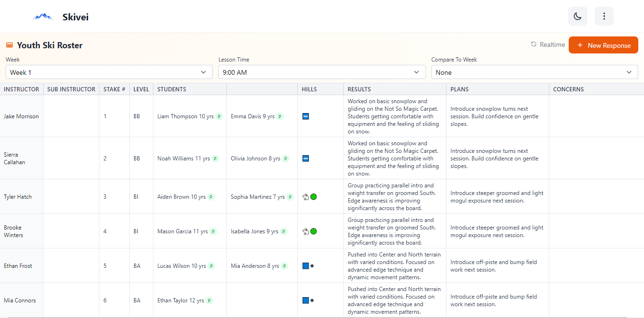The height and width of the screenshot is (318, 644).
Task: Click the P badge next to Isabella Jones
Action: pos(284,231)
